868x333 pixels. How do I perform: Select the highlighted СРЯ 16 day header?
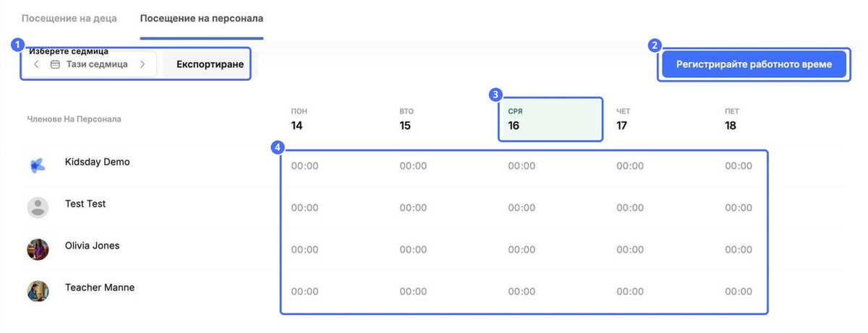(x=550, y=119)
